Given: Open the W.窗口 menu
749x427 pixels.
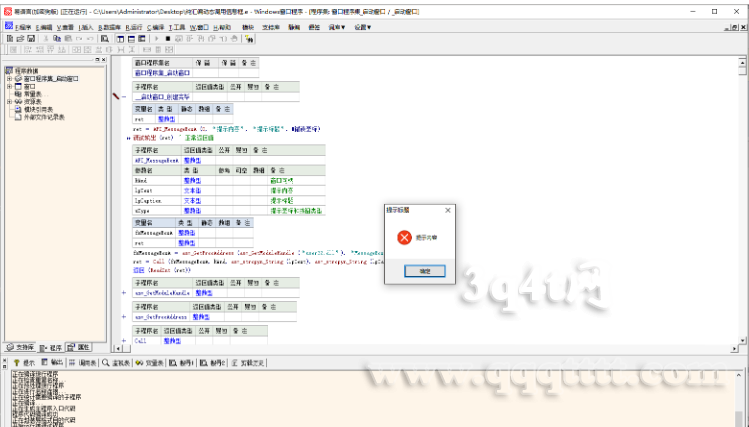Looking at the screenshot, I should coord(199,27).
